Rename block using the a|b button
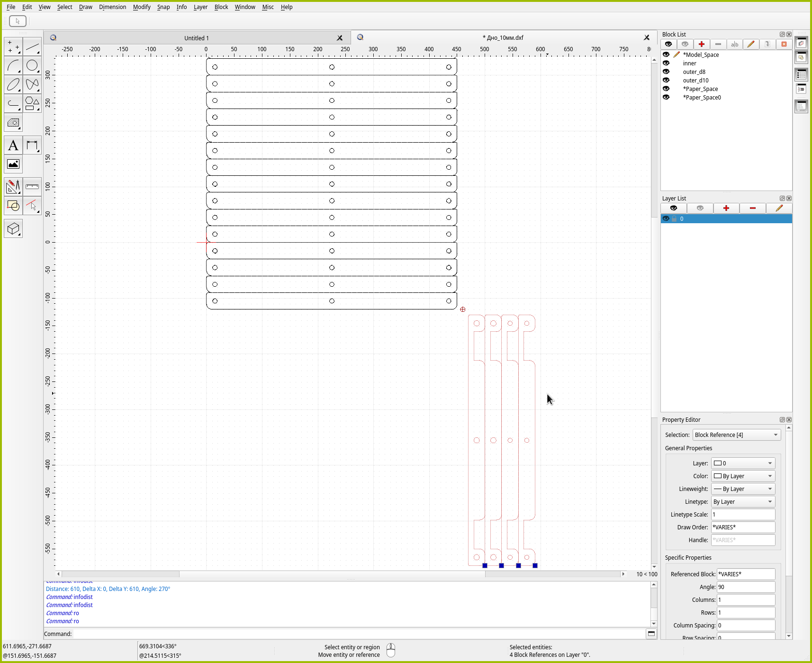The height and width of the screenshot is (663, 812). click(x=734, y=44)
